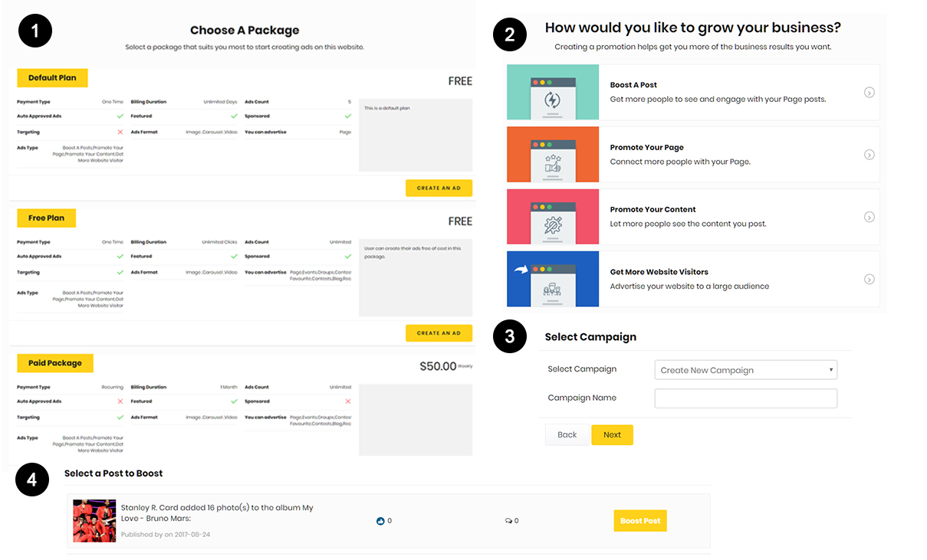This screenshot has width=927, height=560.
Task: Click the step 1 numbered circle badge
Action: [x=35, y=31]
